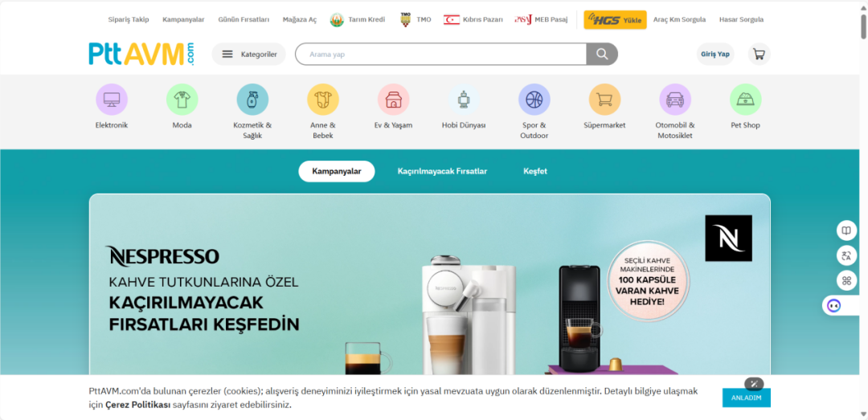This screenshot has width=868, height=420.
Task: Open the translate icon in side panel
Action: (846, 255)
